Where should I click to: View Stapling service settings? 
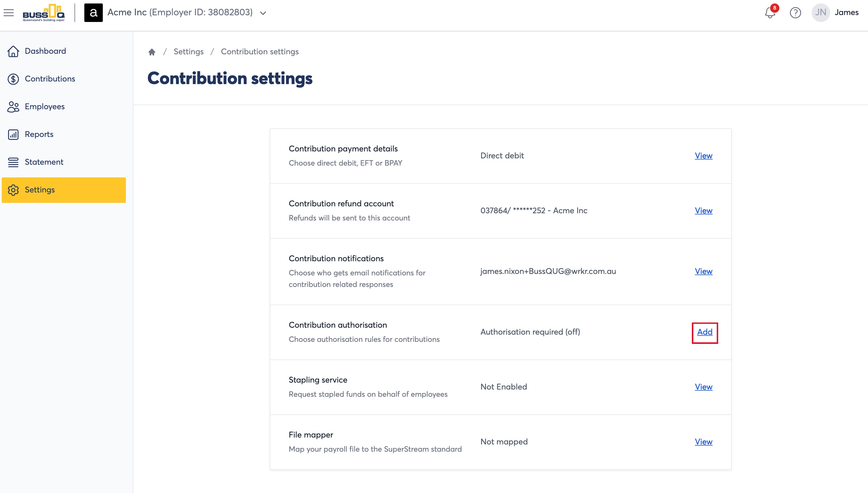(x=704, y=387)
